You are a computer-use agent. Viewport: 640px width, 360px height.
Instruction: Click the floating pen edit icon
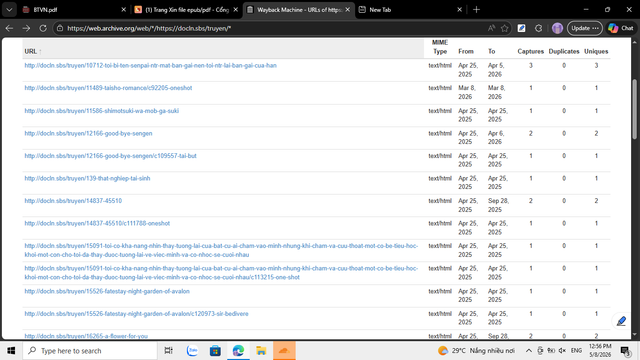621,321
